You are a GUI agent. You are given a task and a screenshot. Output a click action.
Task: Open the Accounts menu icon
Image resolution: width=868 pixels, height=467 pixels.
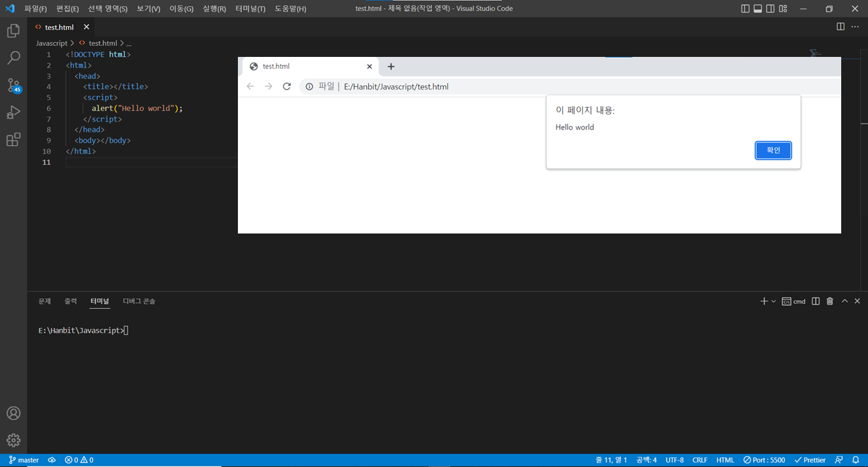[13, 413]
